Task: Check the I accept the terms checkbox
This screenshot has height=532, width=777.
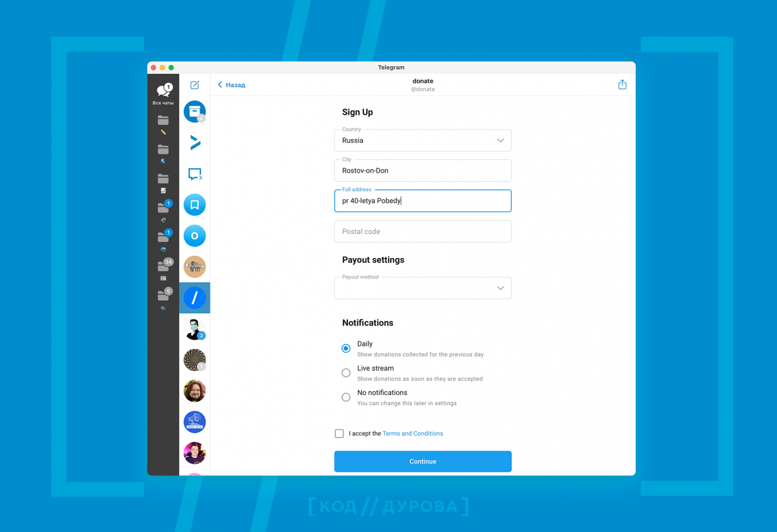Action: (339, 433)
